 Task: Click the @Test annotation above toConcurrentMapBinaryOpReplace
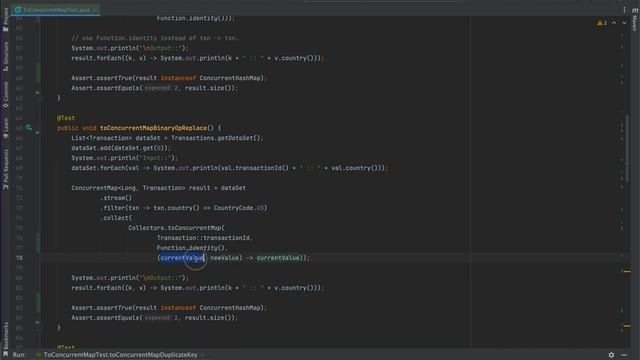[x=66, y=118]
